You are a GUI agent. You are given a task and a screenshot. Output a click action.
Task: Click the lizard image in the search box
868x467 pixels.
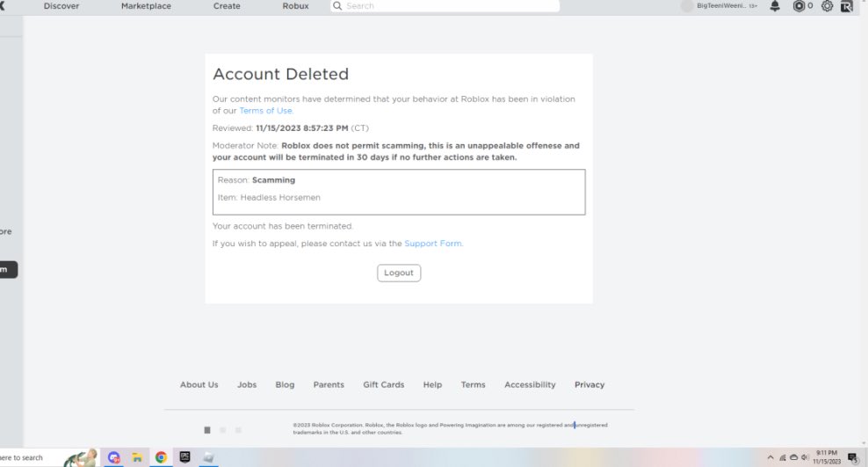[81, 457]
